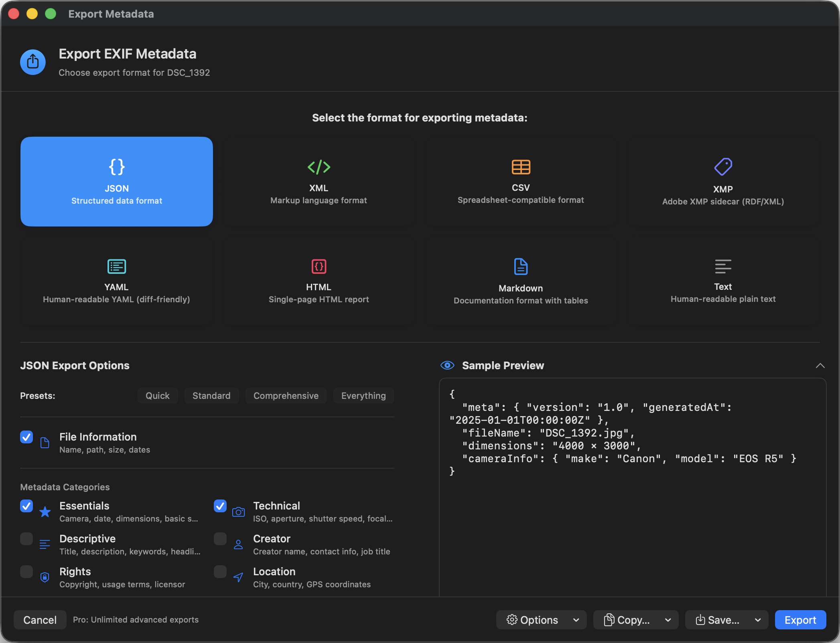840x643 pixels.
Task: Open the Copy dropdown arrow
Action: tap(668, 620)
